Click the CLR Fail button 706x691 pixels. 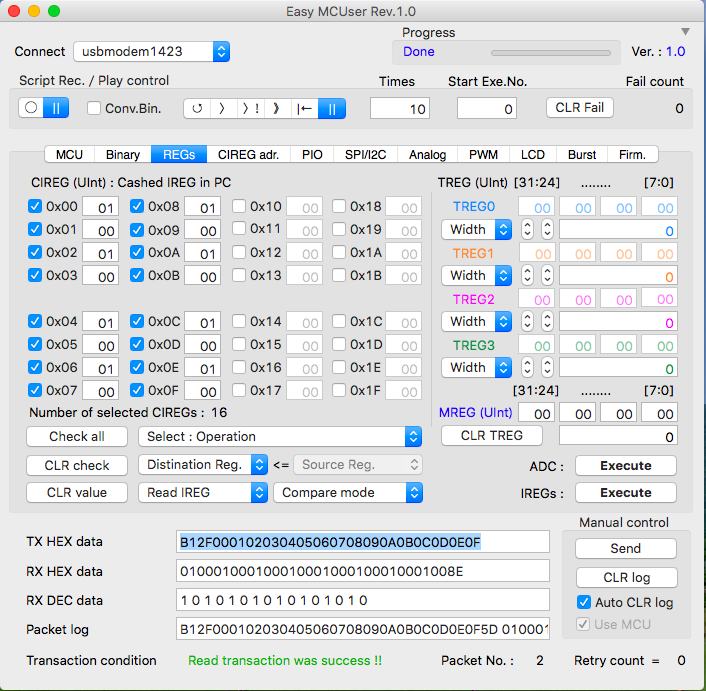coord(580,108)
